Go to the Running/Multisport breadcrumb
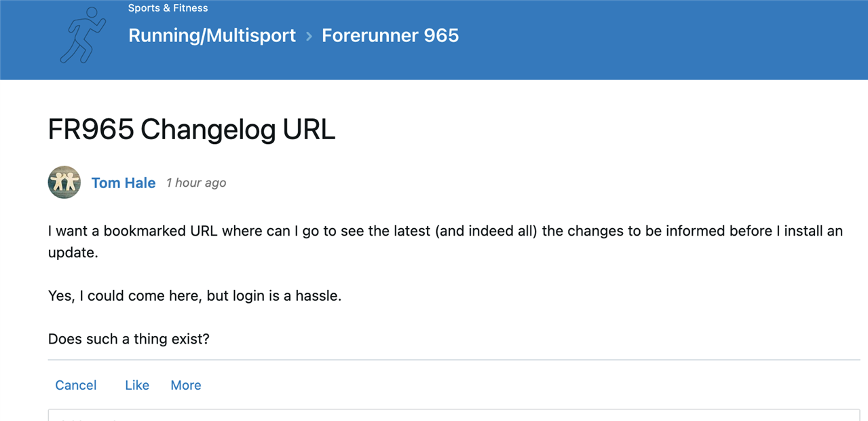Image resolution: width=868 pixels, height=421 pixels. 212,35
